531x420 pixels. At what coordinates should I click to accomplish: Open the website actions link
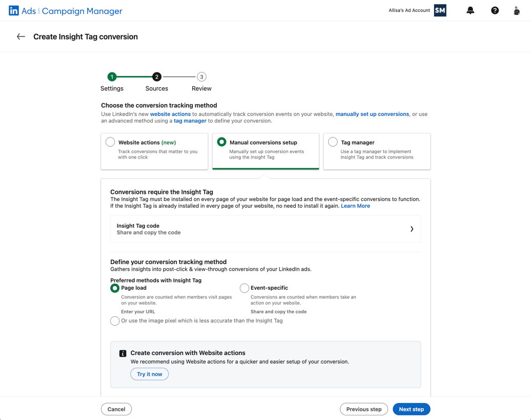coord(170,114)
